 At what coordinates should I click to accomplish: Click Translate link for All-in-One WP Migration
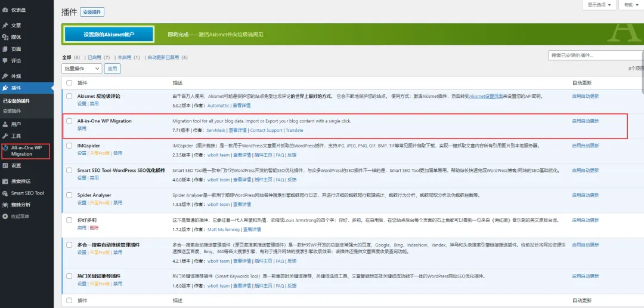click(x=295, y=130)
